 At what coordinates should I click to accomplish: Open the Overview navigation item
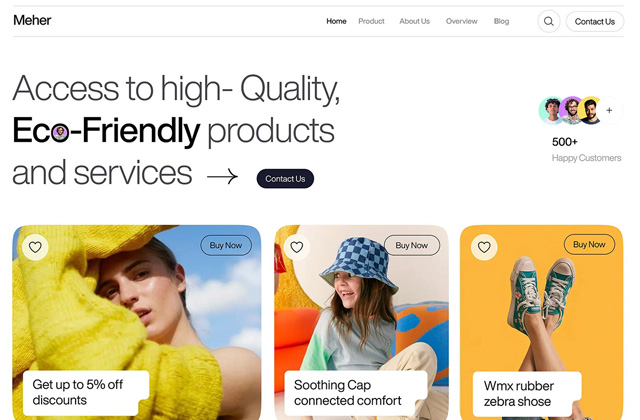(462, 21)
